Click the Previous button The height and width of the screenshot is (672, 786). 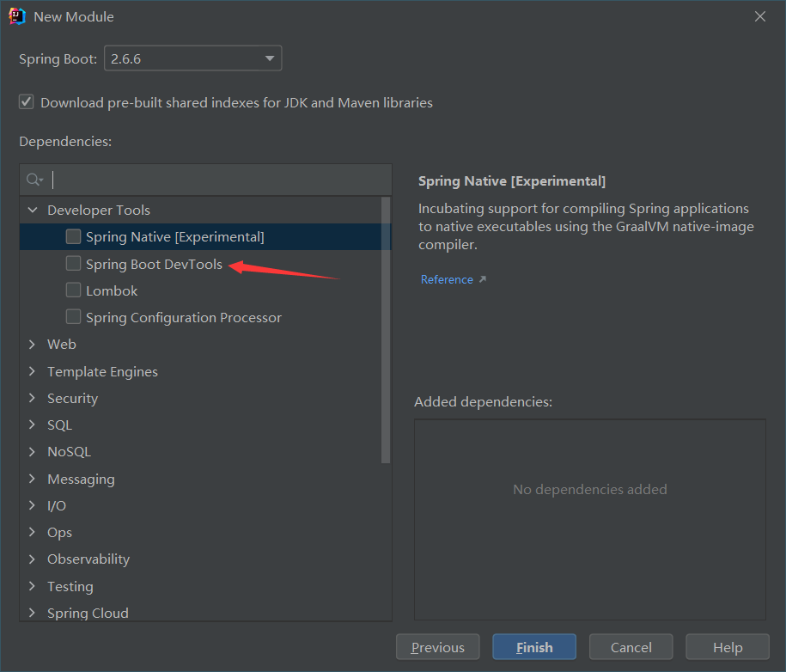437,646
